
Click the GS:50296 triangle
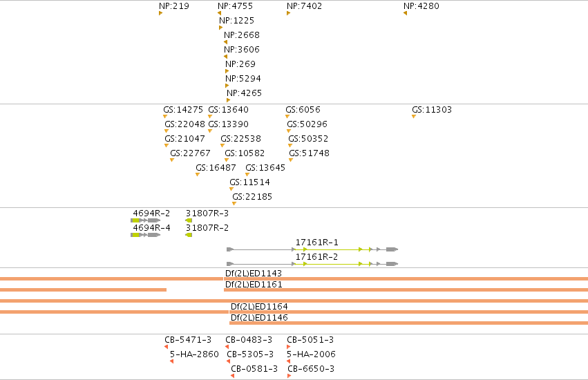[x=289, y=131]
